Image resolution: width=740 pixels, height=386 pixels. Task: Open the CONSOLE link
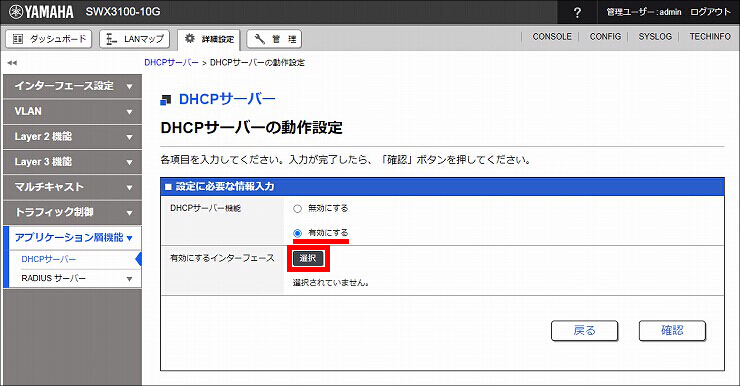point(552,36)
